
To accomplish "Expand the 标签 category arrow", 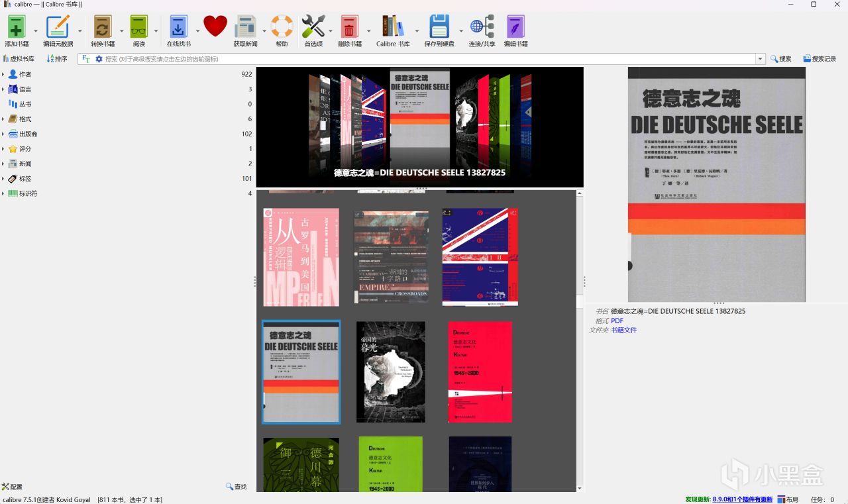I will (3, 179).
